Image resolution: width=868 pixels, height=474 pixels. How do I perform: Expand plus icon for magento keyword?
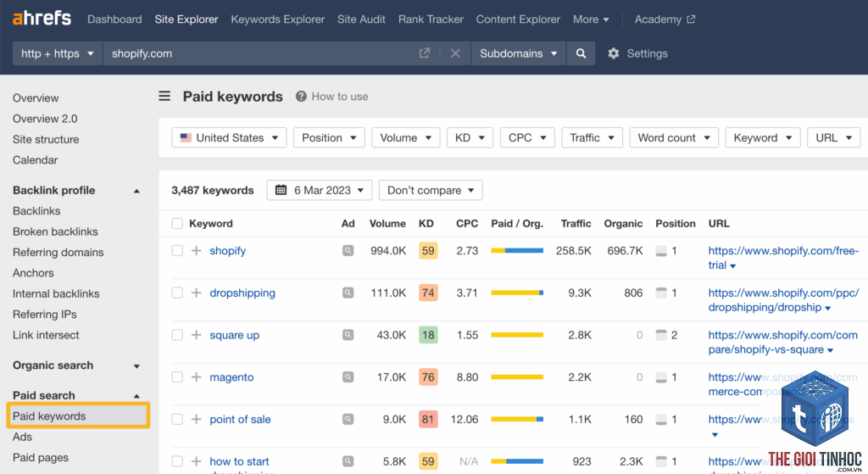point(196,377)
